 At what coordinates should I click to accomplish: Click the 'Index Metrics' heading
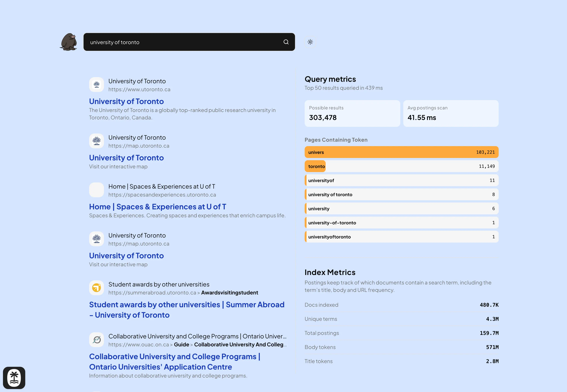pyautogui.click(x=330, y=272)
